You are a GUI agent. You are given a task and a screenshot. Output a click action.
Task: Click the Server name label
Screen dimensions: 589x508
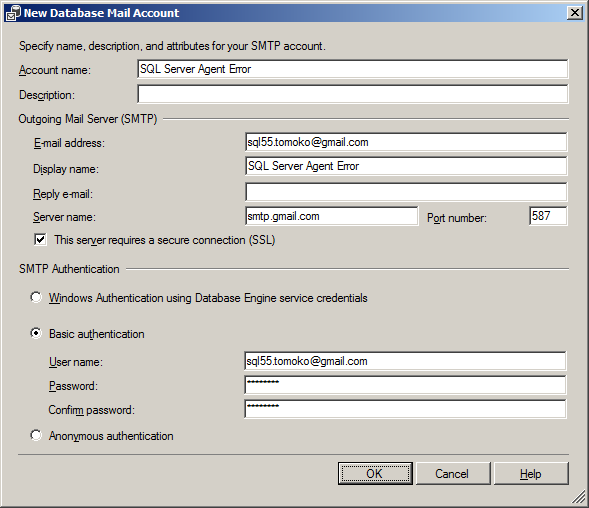(64, 217)
